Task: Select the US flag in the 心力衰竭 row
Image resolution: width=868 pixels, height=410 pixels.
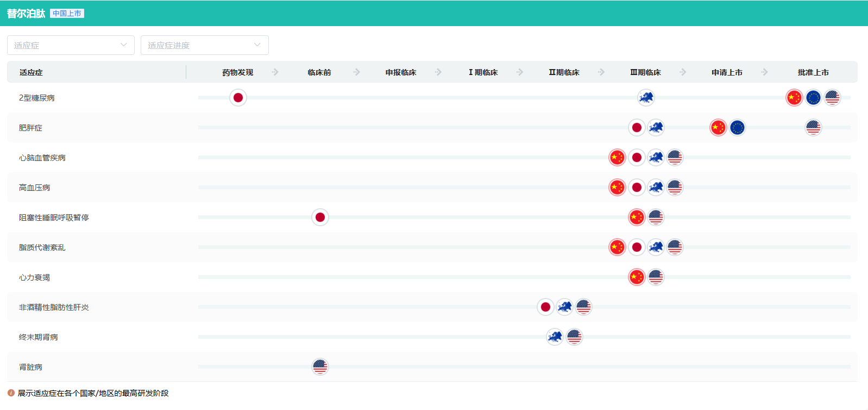Action: point(656,277)
